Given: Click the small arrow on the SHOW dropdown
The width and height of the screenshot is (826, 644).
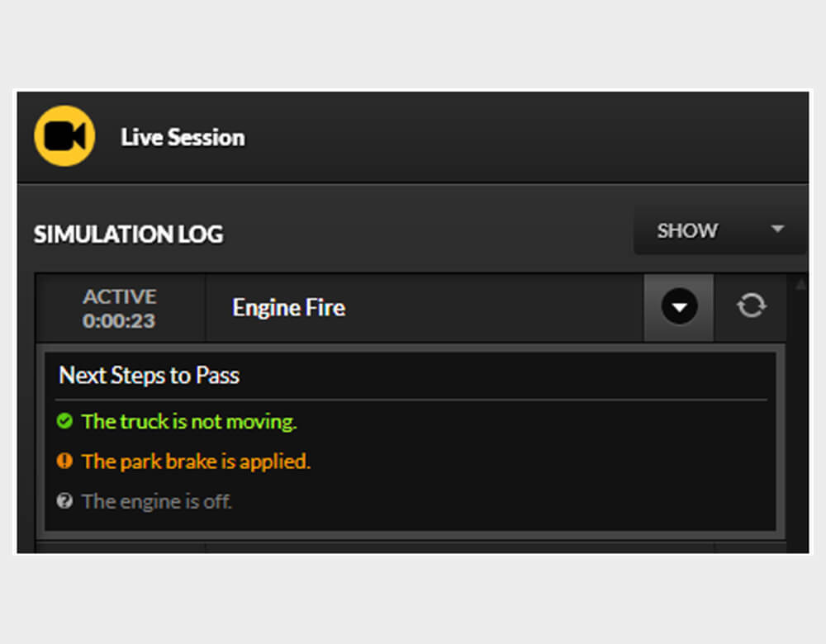Looking at the screenshot, I should click(776, 230).
